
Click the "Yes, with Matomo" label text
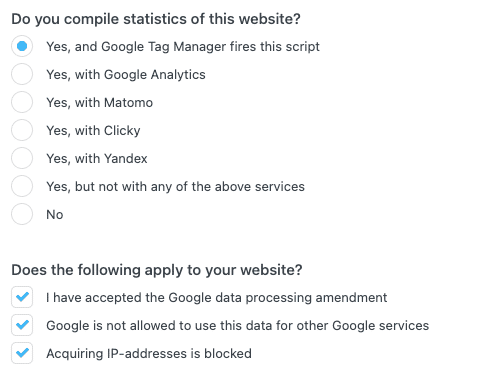pyautogui.click(x=100, y=103)
